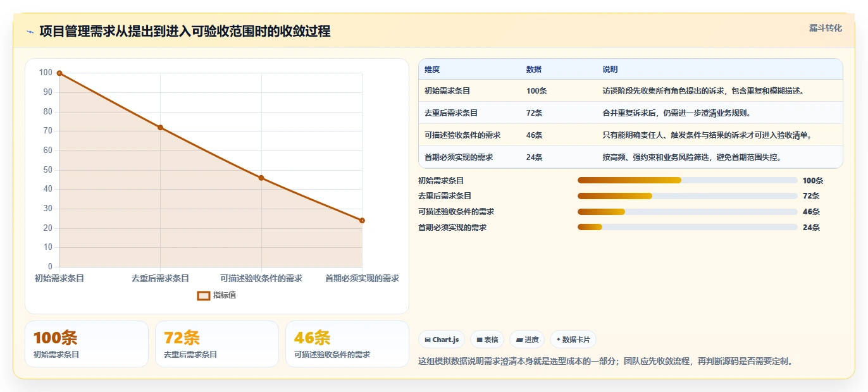Click the chart data point at 46
The width and height of the screenshot is (868, 392).
[x=261, y=178]
